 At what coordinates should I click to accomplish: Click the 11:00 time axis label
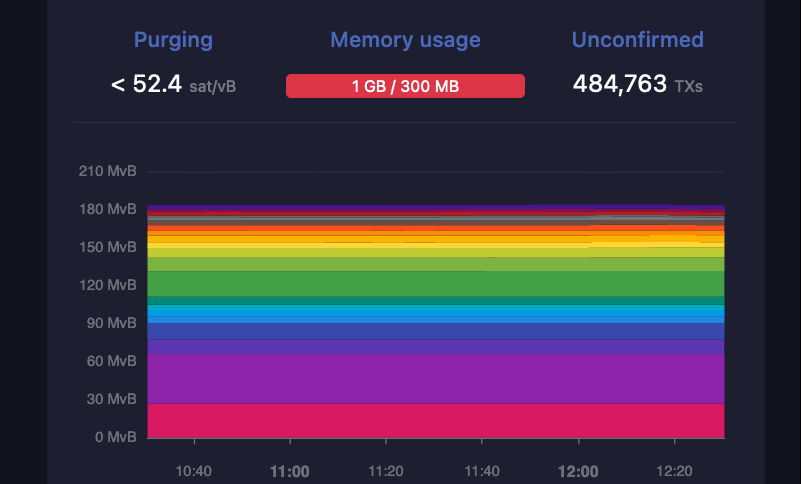(x=290, y=471)
